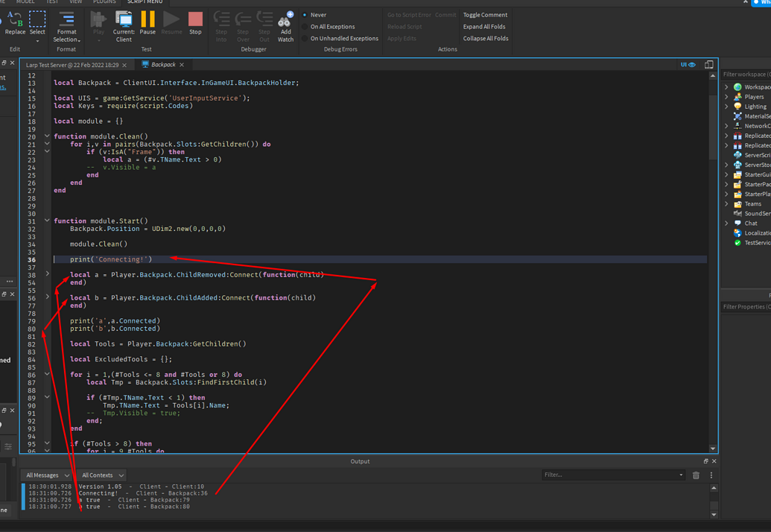Expand the Workspace tree node
Image resolution: width=771 pixels, height=532 pixels.
(728, 86)
